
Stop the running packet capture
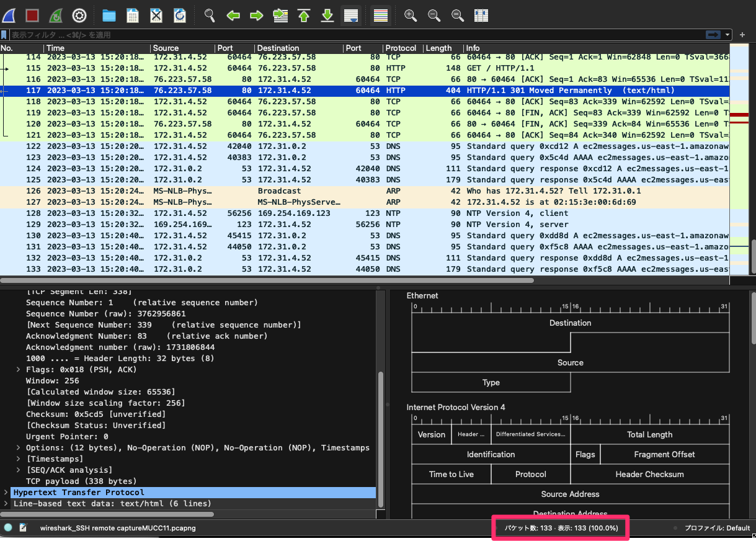pos(33,16)
